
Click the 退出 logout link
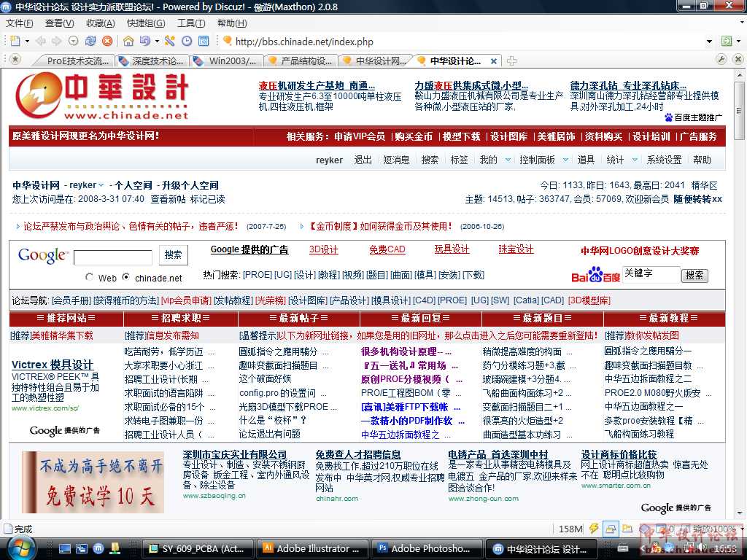(x=363, y=160)
